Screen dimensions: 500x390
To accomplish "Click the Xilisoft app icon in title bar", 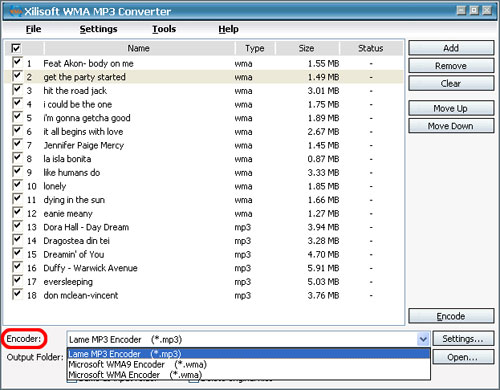I will tap(15, 11).
